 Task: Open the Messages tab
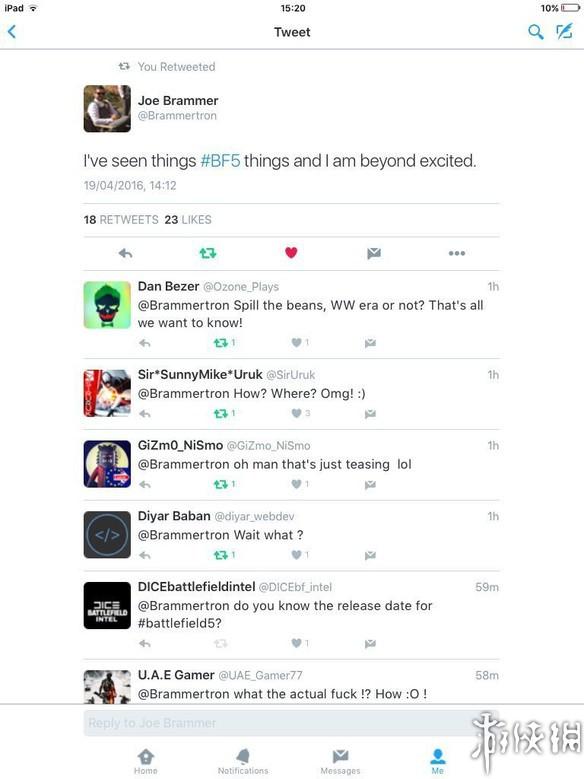point(340,762)
